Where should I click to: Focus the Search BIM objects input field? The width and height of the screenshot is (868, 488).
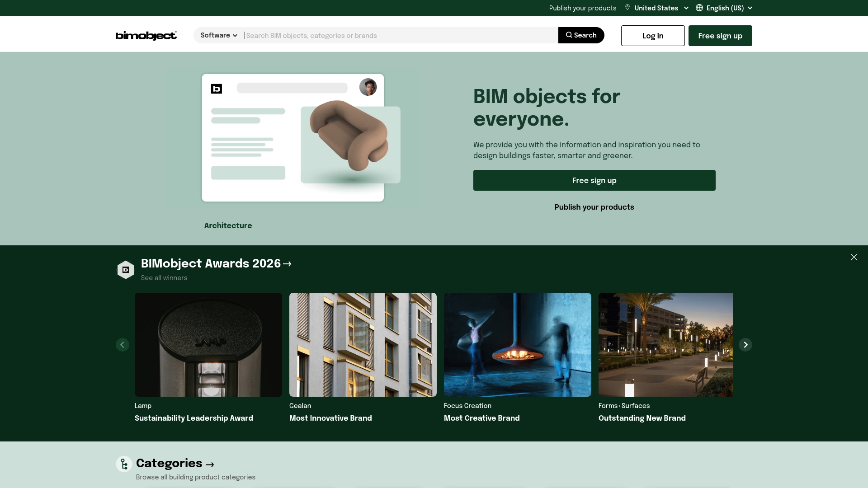pos(401,36)
